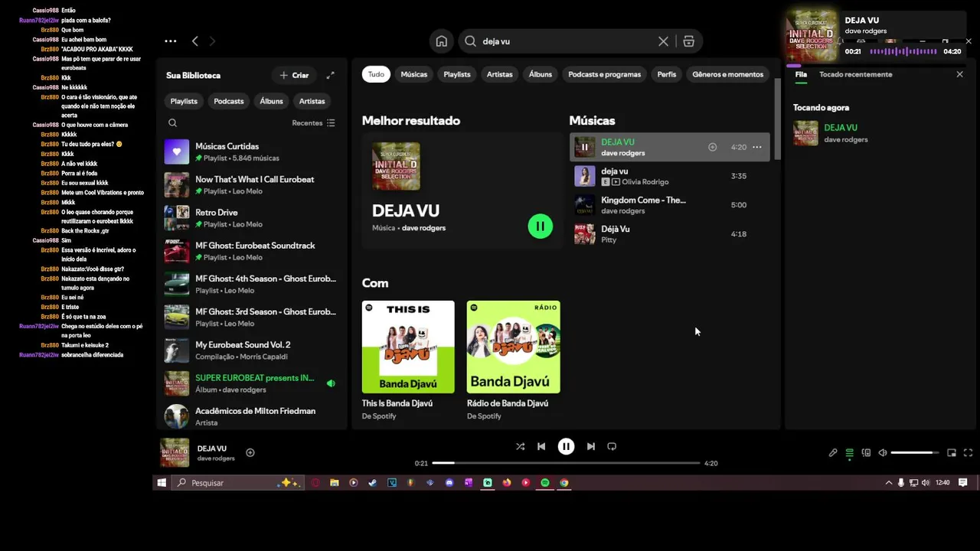Open the lyrics microphone icon
The image size is (980, 551).
pyautogui.click(x=833, y=453)
